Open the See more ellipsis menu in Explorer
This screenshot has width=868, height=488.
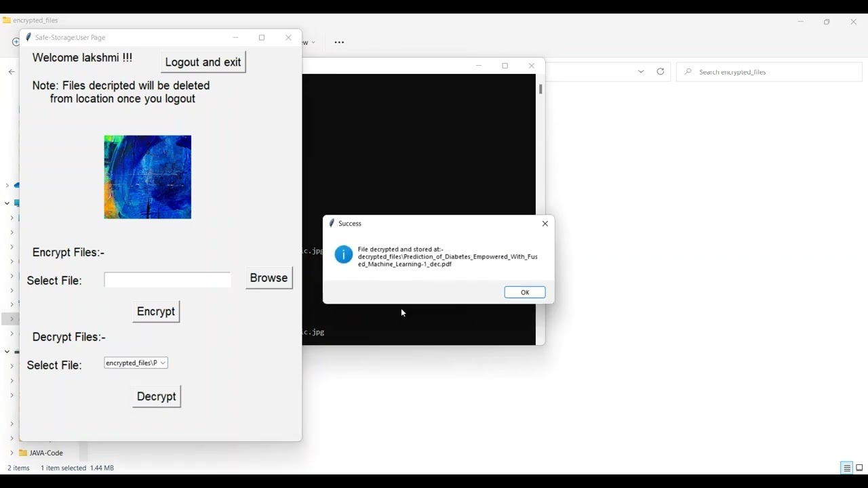click(x=339, y=43)
